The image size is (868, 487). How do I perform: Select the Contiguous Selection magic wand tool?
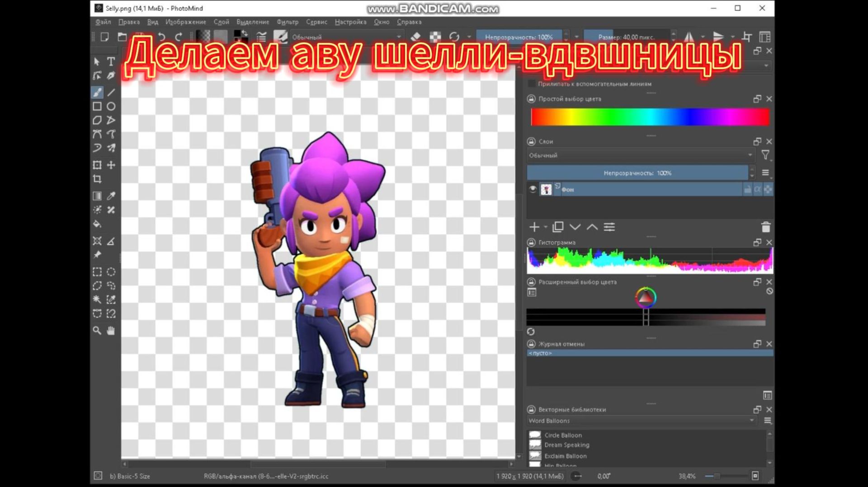click(x=97, y=300)
